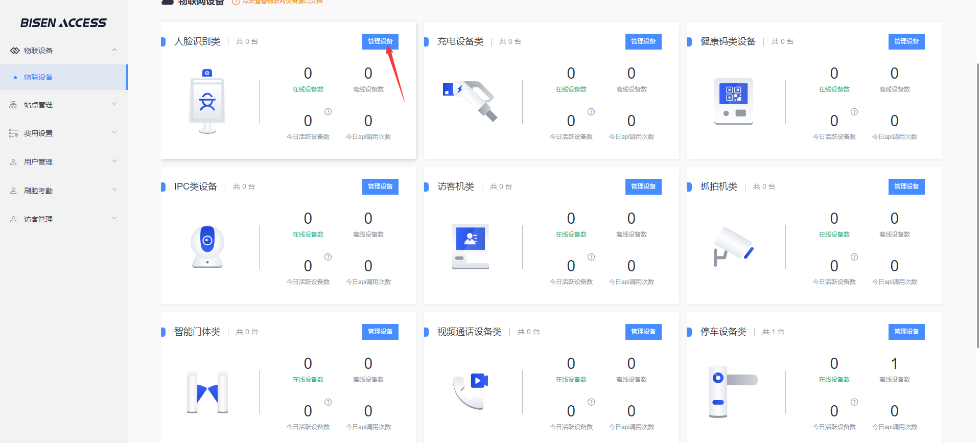The image size is (980, 443).
Task: Click the charging gun device icon
Action: [470, 101]
